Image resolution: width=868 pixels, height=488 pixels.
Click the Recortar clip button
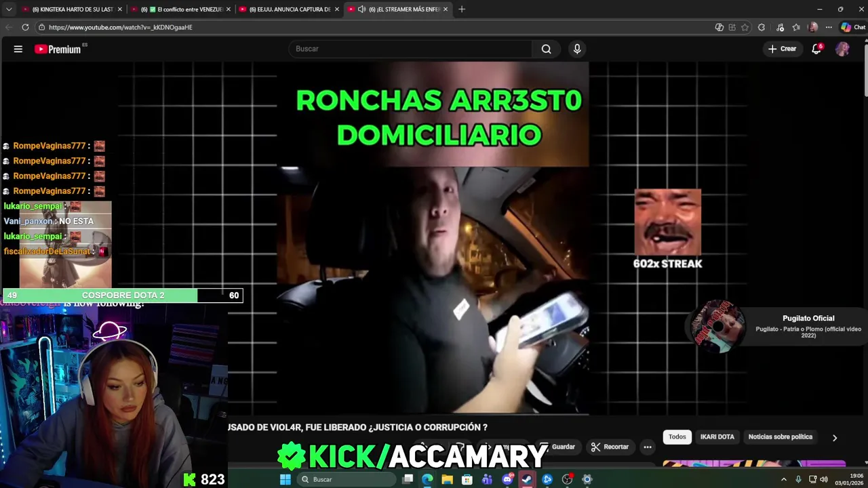click(610, 447)
